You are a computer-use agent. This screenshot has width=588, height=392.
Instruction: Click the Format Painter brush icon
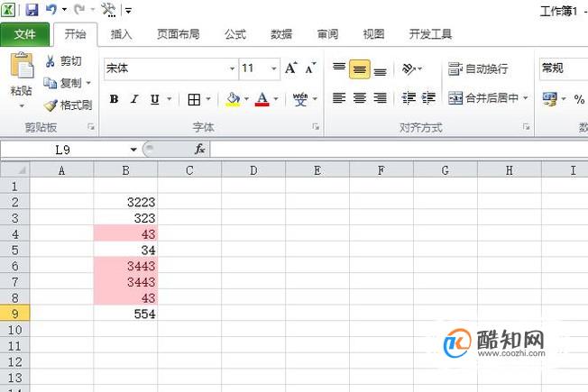51,105
